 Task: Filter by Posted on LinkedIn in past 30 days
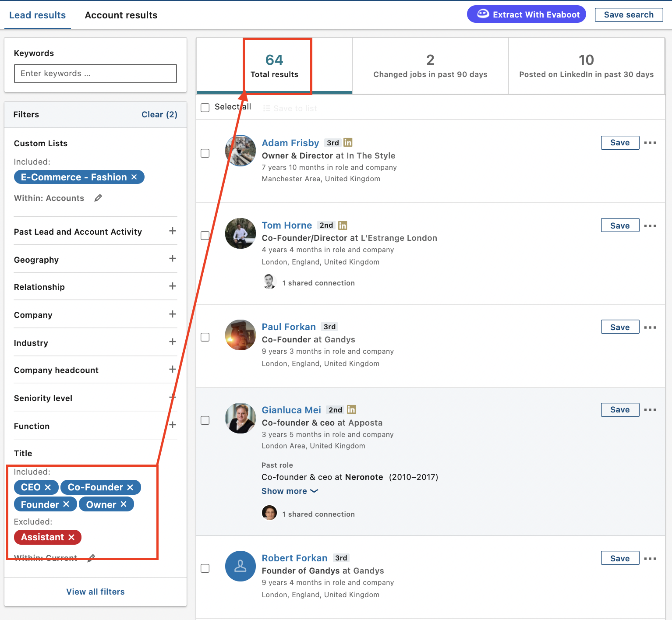587,66
